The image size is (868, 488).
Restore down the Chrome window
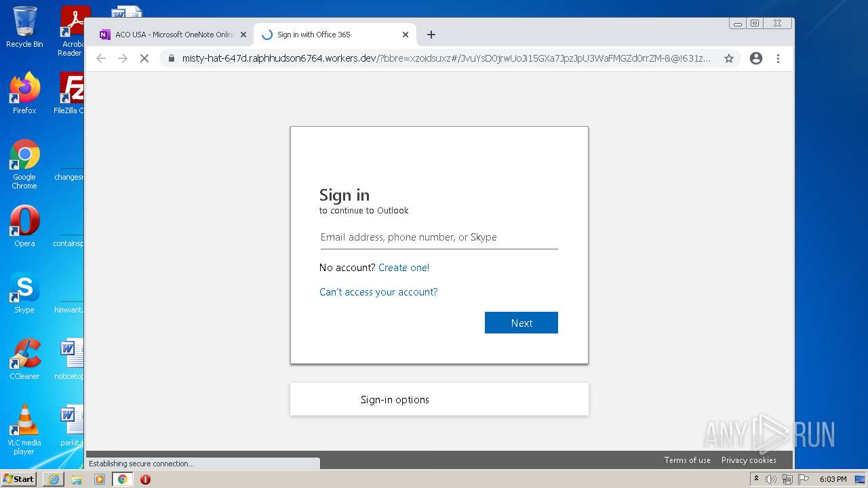tap(755, 23)
